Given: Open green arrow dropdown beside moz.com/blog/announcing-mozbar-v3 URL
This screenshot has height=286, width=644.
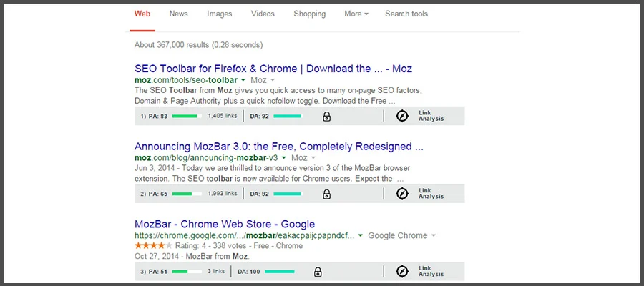Looking at the screenshot, I should tap(284, 158).
